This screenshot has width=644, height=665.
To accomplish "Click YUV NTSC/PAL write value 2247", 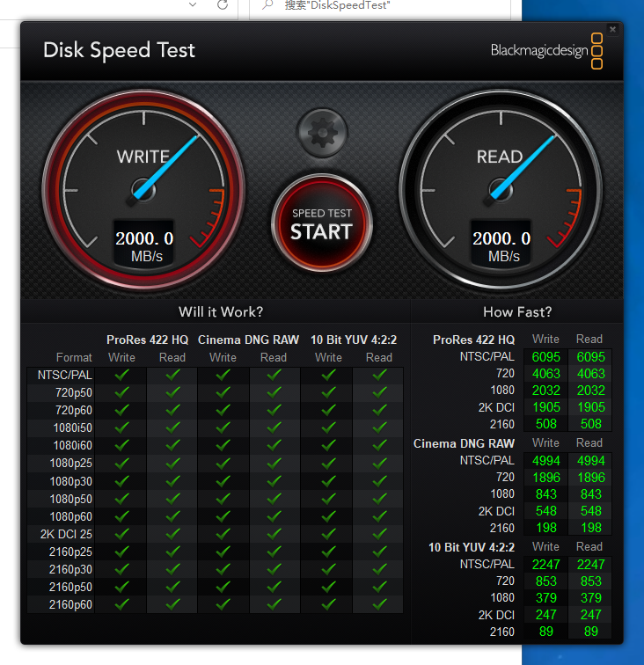I will 546,565.
